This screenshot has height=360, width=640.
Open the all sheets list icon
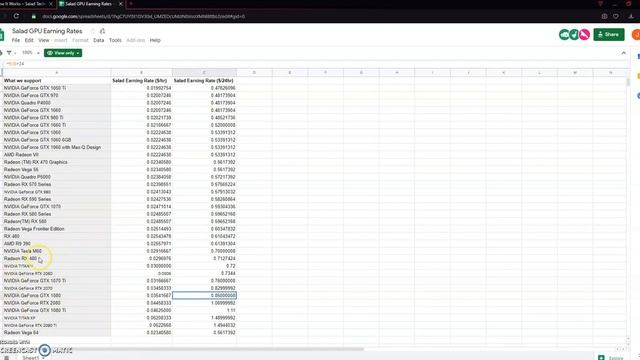(x=7, y=358)
